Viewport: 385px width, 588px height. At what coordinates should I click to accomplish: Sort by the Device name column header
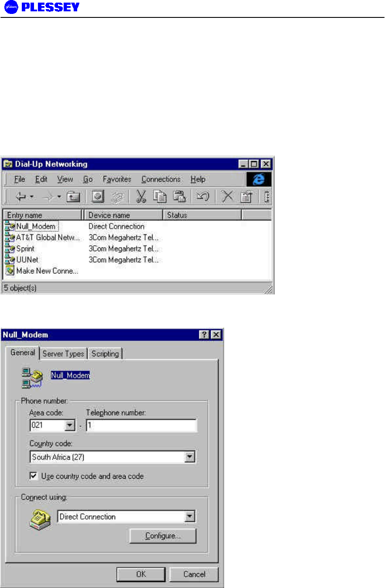123,215
